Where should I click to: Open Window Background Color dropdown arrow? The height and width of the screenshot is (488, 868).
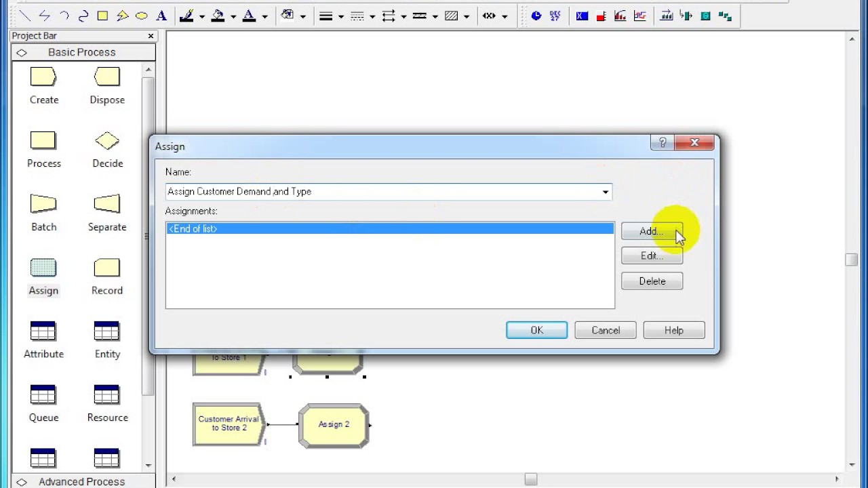[303, 16]
